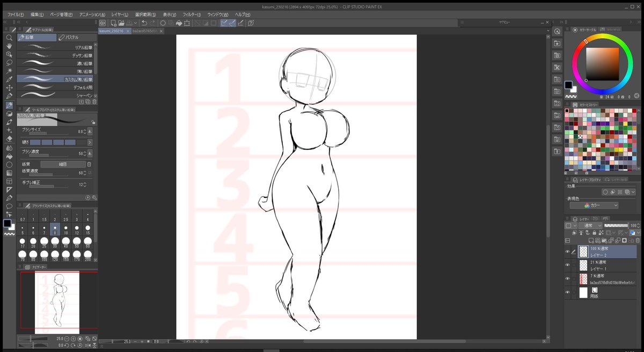644x352 pixels.
Task: Select the Fill bucket tool
Action: [x=9, y=156]
